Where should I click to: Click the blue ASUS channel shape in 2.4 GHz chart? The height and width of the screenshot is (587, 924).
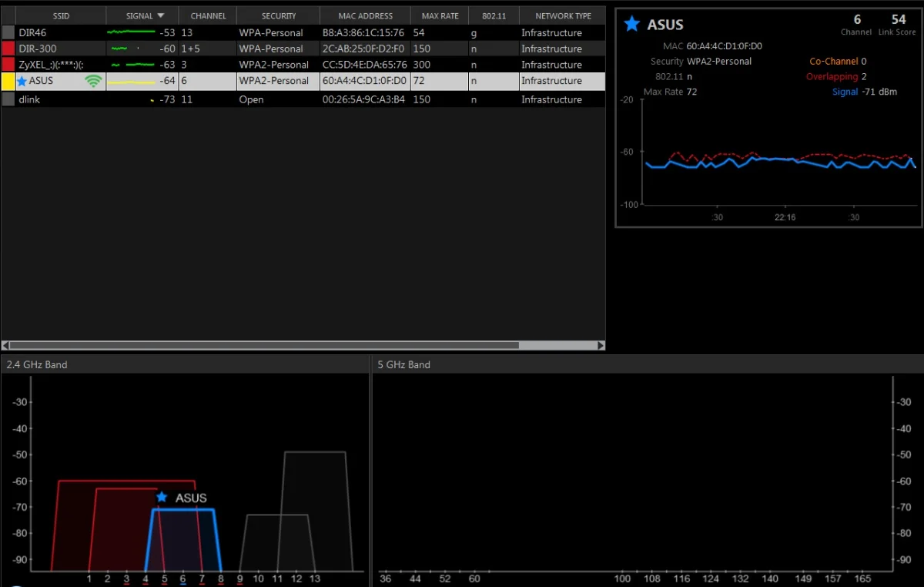(183, 539)
